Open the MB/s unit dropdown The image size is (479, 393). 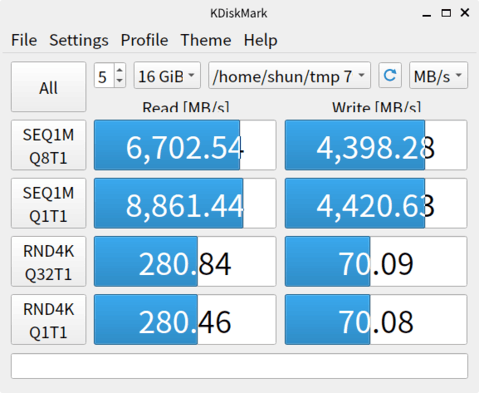point(438,75)
